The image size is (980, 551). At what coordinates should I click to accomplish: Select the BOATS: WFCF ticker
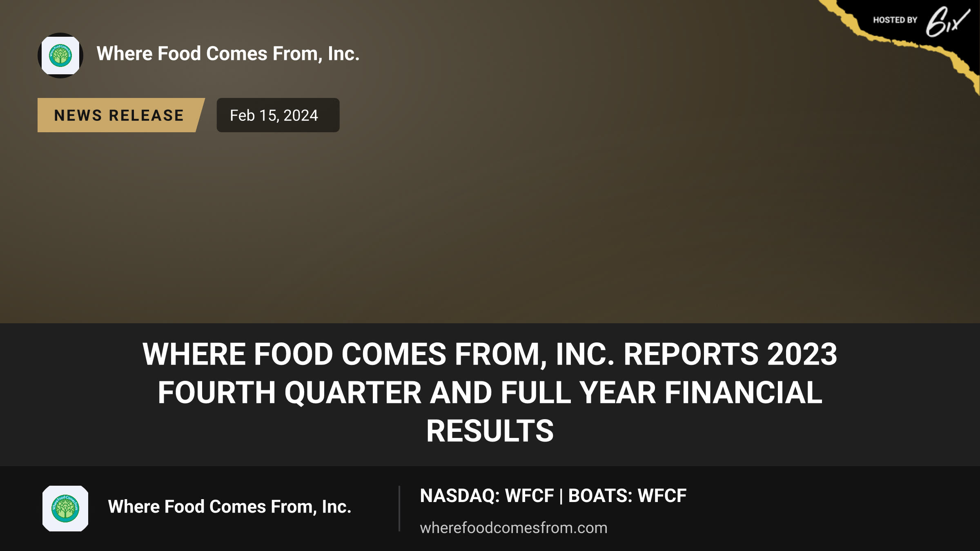(627, 496)
